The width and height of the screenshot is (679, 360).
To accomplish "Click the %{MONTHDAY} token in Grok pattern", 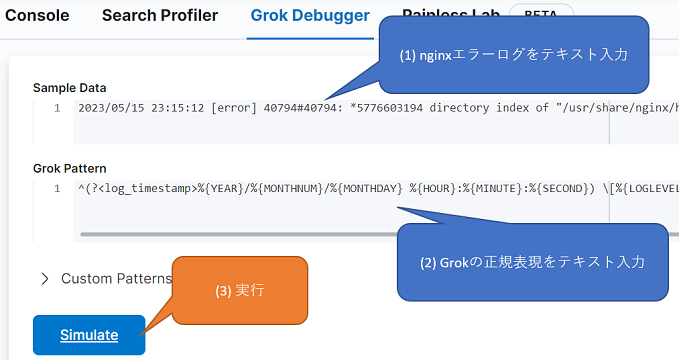I will pos(366,189).
